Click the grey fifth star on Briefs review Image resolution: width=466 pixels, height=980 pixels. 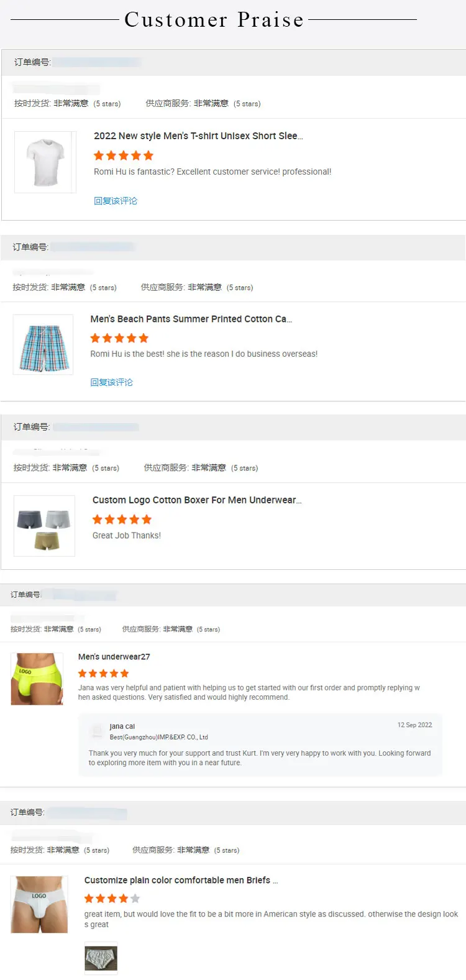tap(135, 899)
